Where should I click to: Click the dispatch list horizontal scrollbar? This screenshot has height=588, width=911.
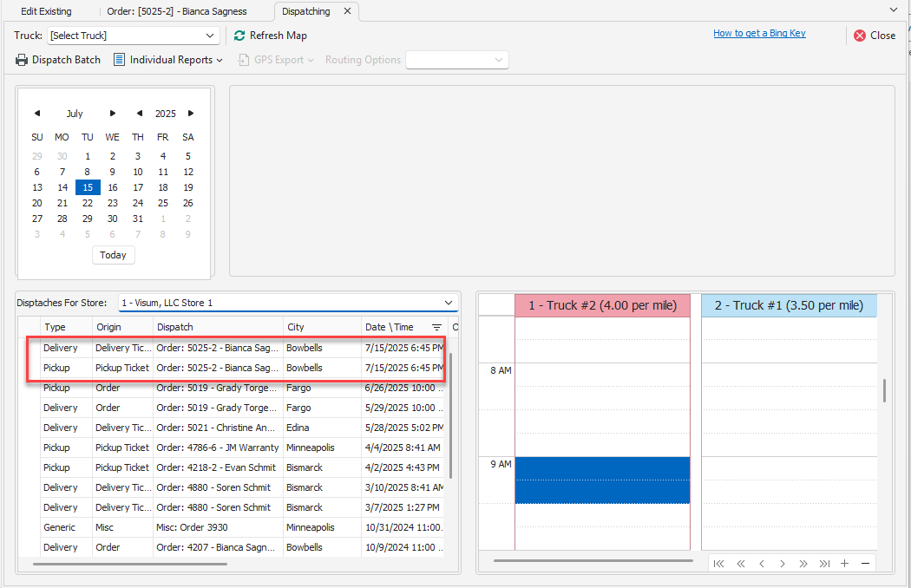pyautogui.click(x=130, y=564)
